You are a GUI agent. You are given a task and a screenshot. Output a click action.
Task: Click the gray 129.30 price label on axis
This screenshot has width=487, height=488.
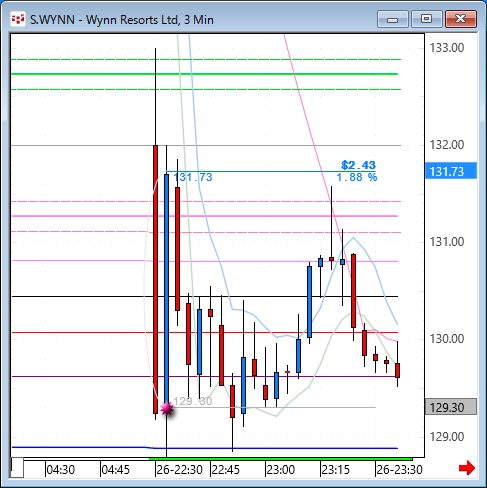pos(451,407)
